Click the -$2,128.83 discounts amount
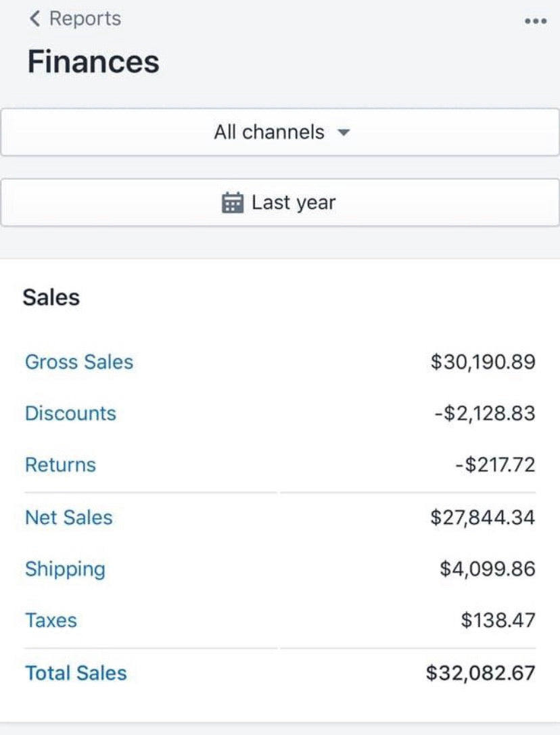 coord(484,413)
